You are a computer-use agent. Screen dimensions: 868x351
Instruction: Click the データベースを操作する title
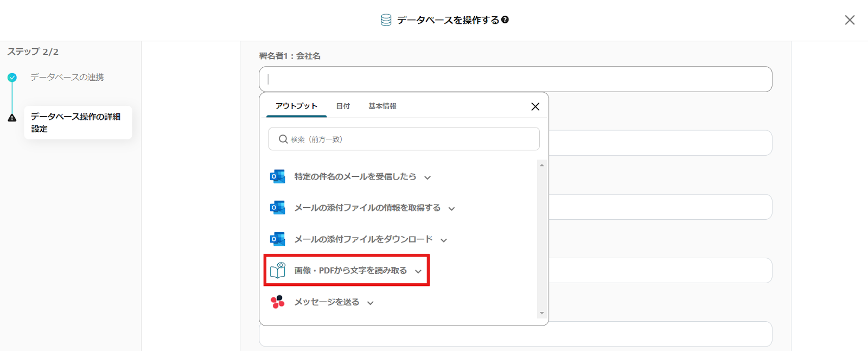(448, 20)
